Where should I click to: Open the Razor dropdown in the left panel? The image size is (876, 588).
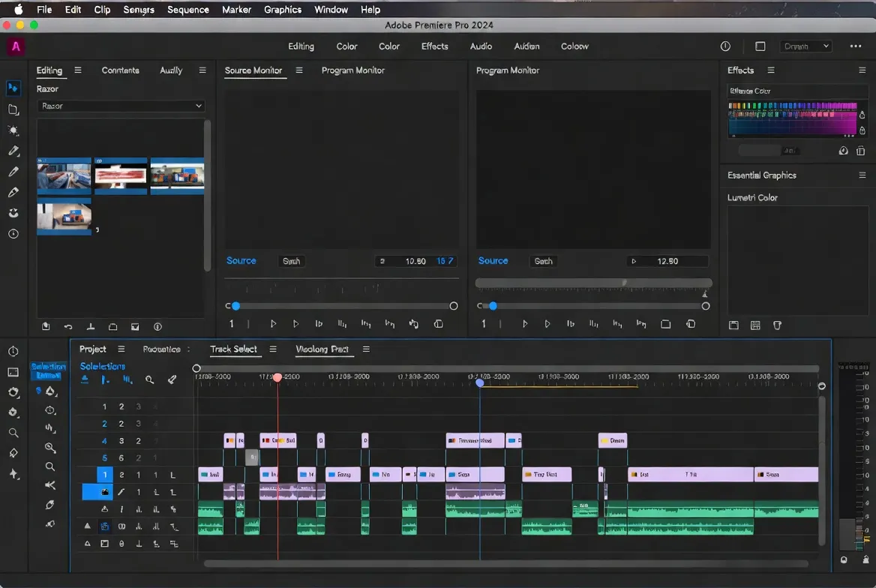(121, 106)
